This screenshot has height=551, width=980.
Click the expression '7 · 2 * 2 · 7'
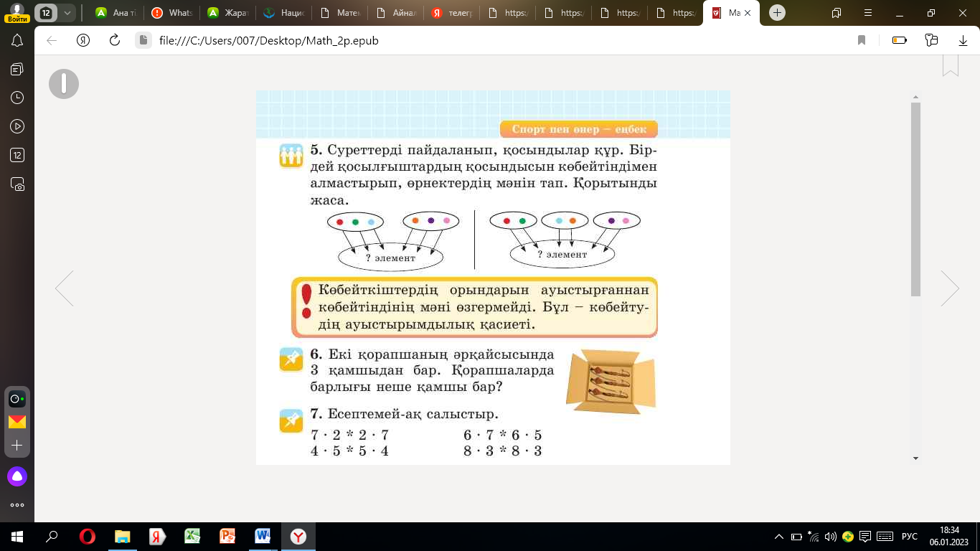coord(349,435)
